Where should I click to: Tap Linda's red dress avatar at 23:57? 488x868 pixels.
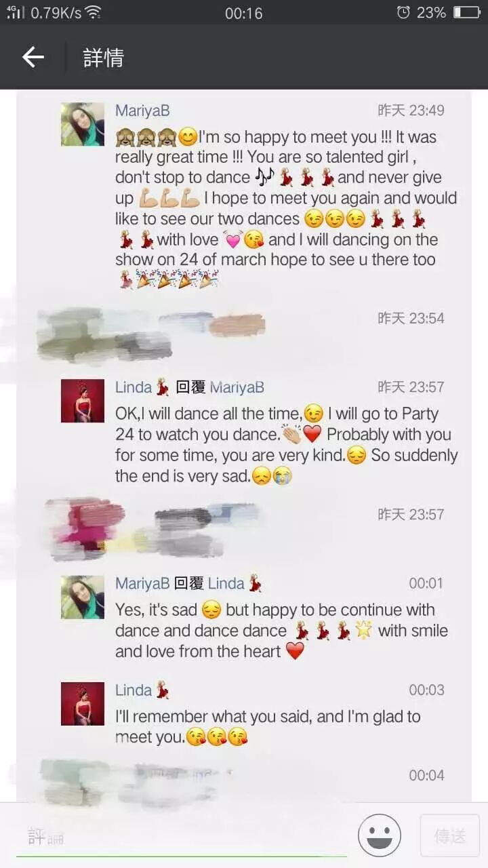pos(83,401)
